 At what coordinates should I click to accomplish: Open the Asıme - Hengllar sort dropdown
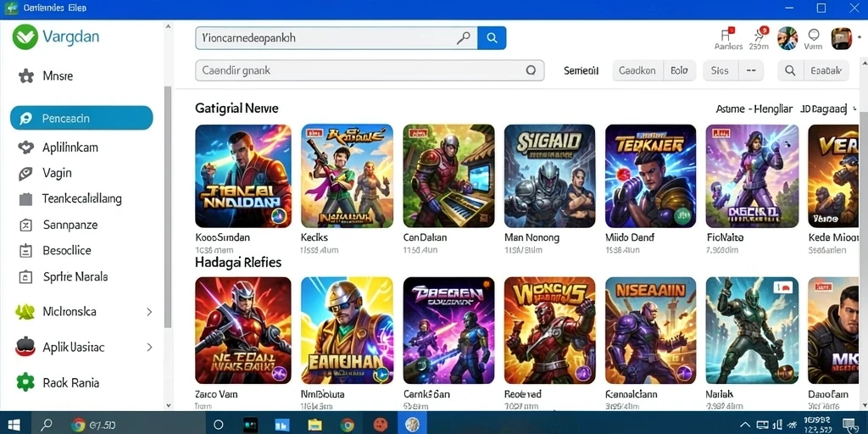pos(754,109)
